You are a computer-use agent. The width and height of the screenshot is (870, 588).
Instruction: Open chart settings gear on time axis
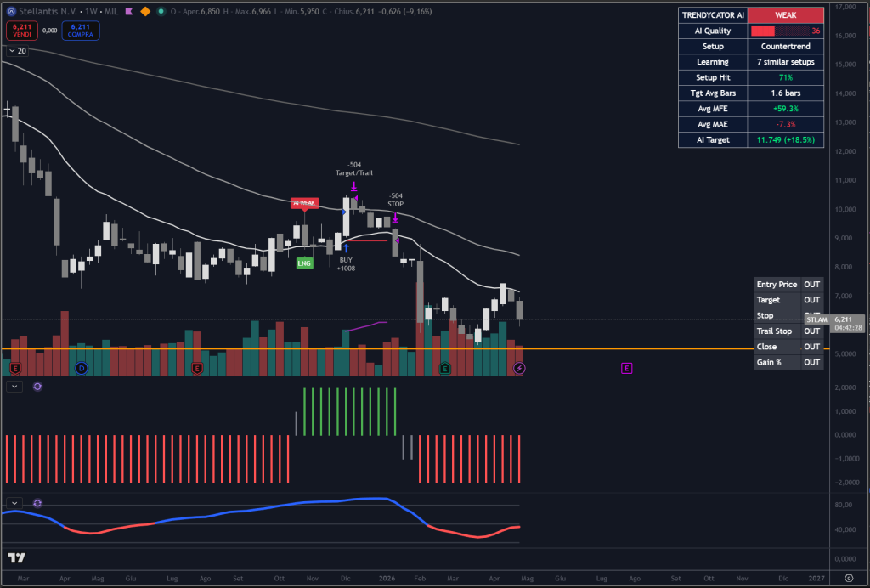pyautogui.click(x=849, y=578)
